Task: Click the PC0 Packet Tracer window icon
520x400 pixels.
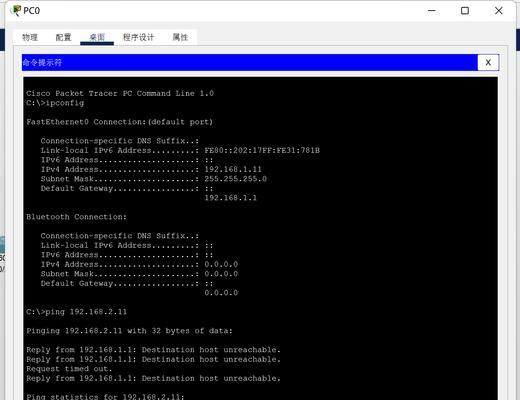Action: (15, 11)
